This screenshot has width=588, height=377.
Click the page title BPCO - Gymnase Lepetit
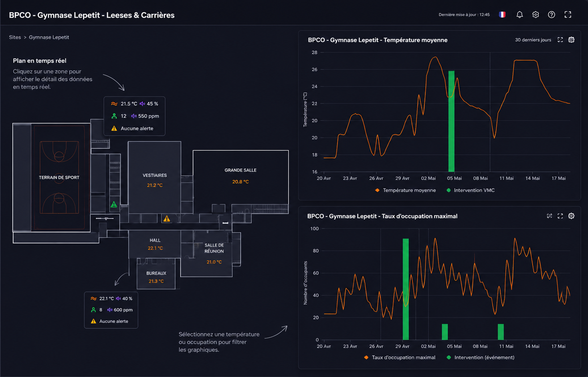92,15
